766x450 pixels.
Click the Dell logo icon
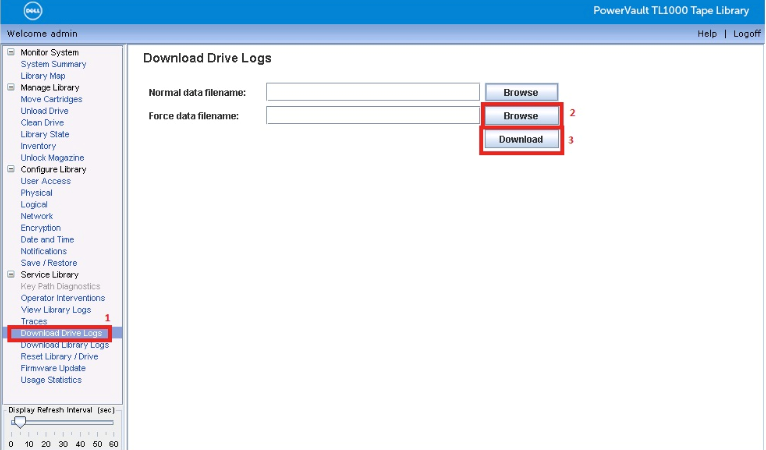[33, 11]
